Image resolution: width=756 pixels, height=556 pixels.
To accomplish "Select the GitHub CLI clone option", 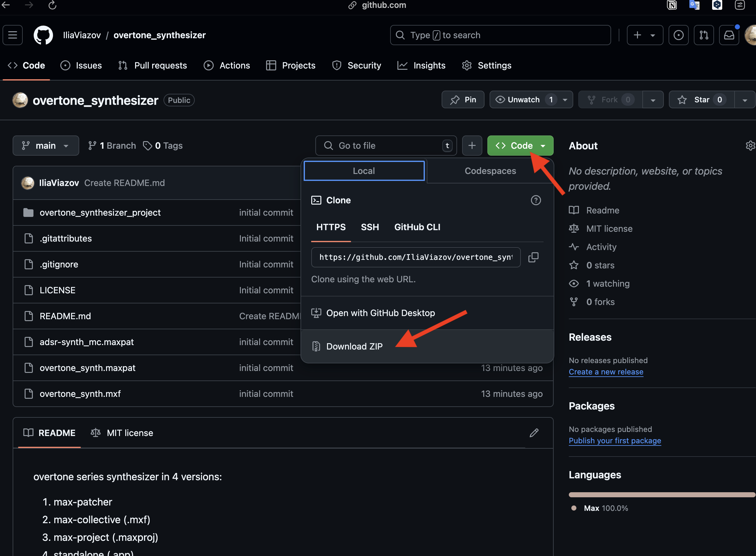I will pyautogui.click(x=417, y=227).
